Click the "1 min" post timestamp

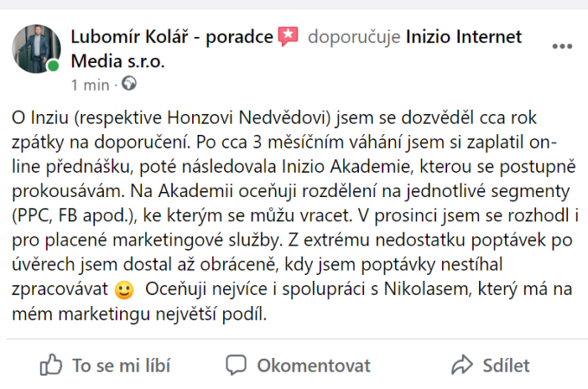tap(91, 84)
